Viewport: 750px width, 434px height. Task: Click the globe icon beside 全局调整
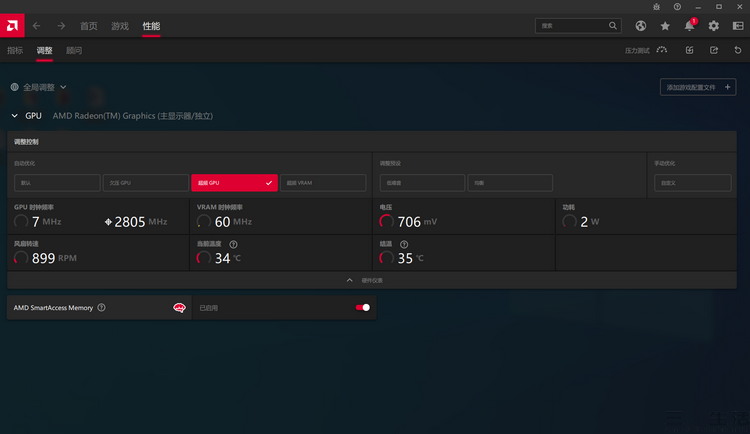pos(15,87)
